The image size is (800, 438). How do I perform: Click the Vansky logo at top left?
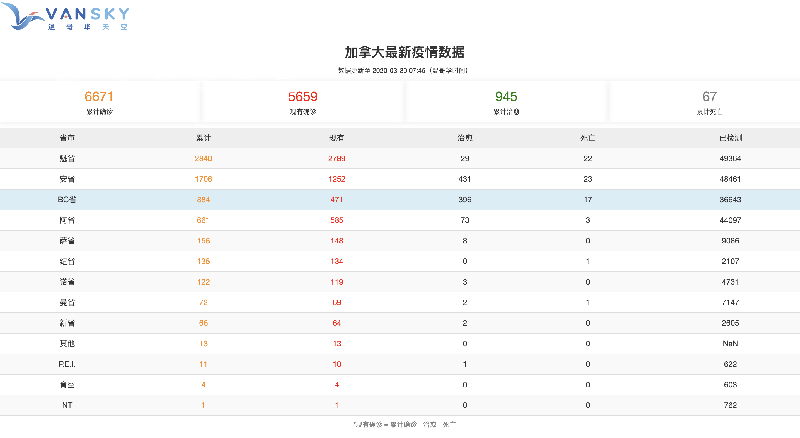[x=65, y=17]
